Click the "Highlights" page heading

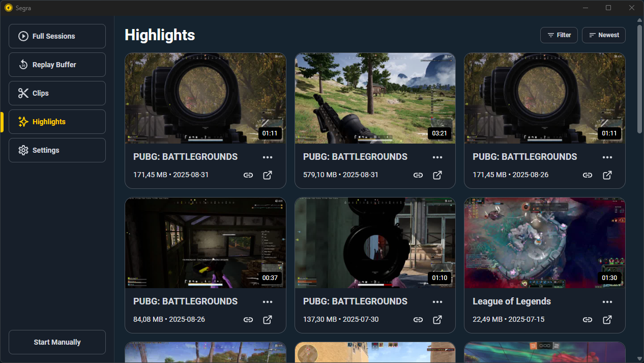coord(160,35)
